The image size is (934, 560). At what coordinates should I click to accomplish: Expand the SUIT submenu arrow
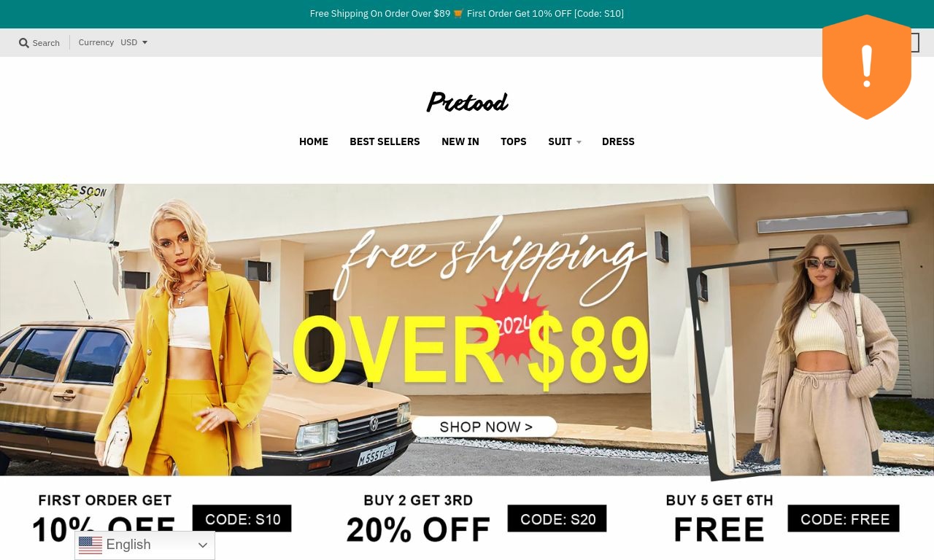pos(579,142)
